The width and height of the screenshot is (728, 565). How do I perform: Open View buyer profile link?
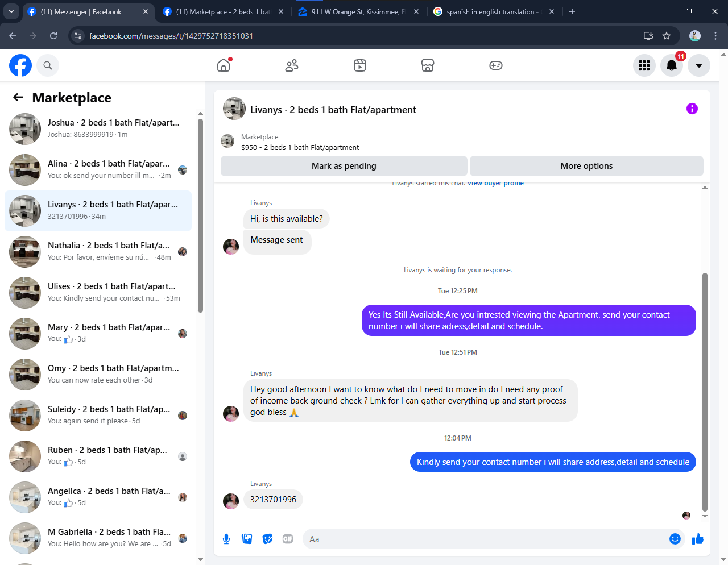coord(495,183)
